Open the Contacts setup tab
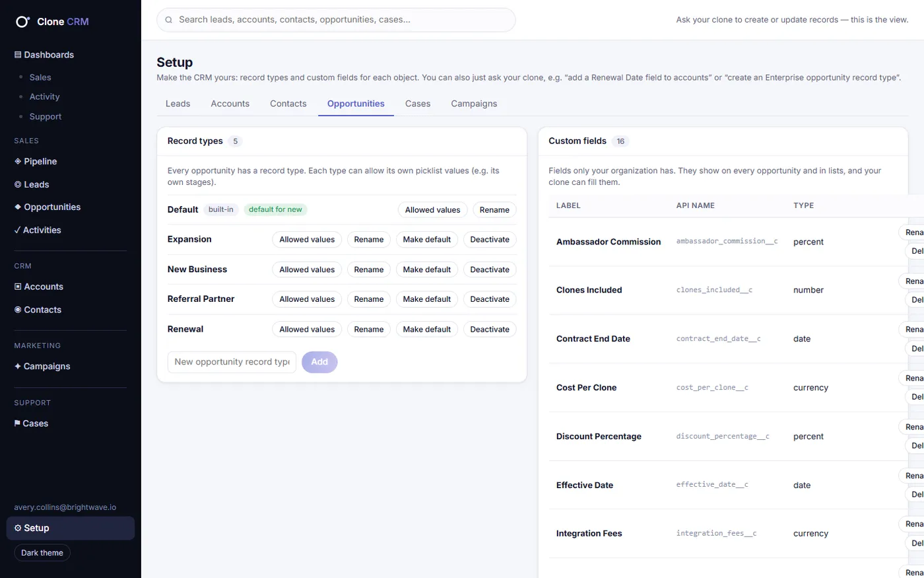This screenshot has height=578, width=924. point(288,104)
